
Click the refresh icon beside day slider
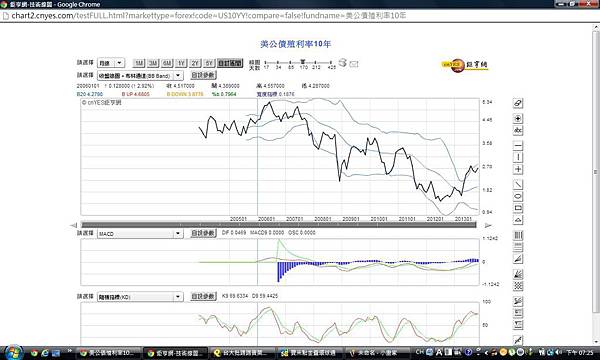point(343,63)
